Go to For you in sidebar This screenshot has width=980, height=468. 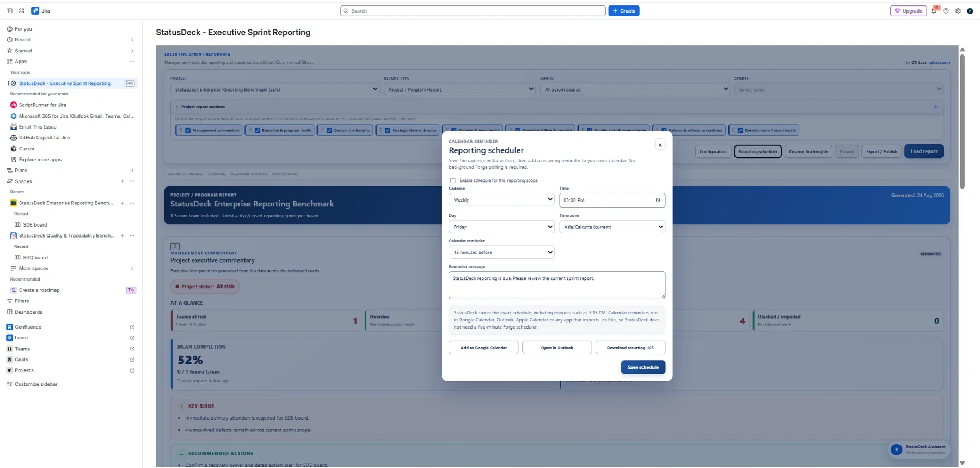(23, 29)
